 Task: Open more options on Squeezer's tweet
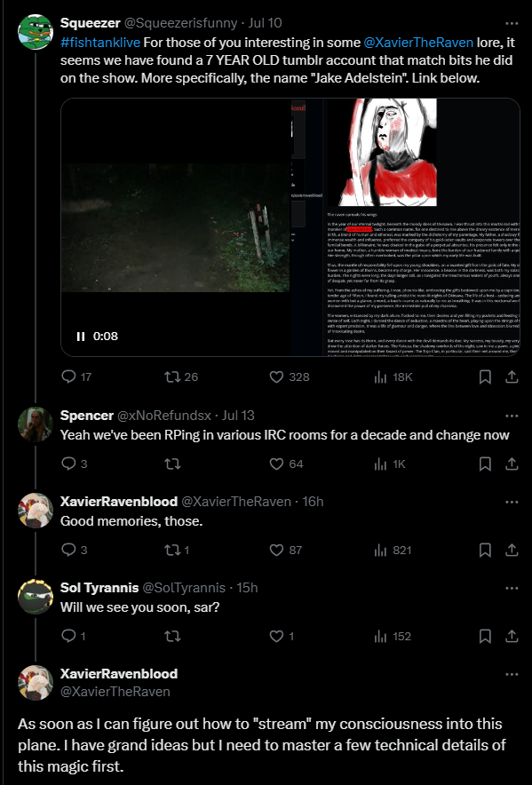512,23
